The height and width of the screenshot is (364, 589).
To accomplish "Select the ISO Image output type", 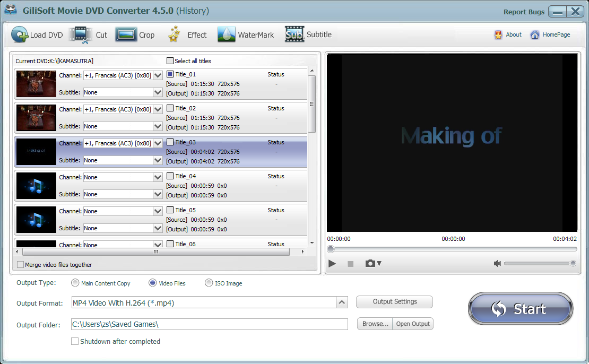I will [209, 283].
